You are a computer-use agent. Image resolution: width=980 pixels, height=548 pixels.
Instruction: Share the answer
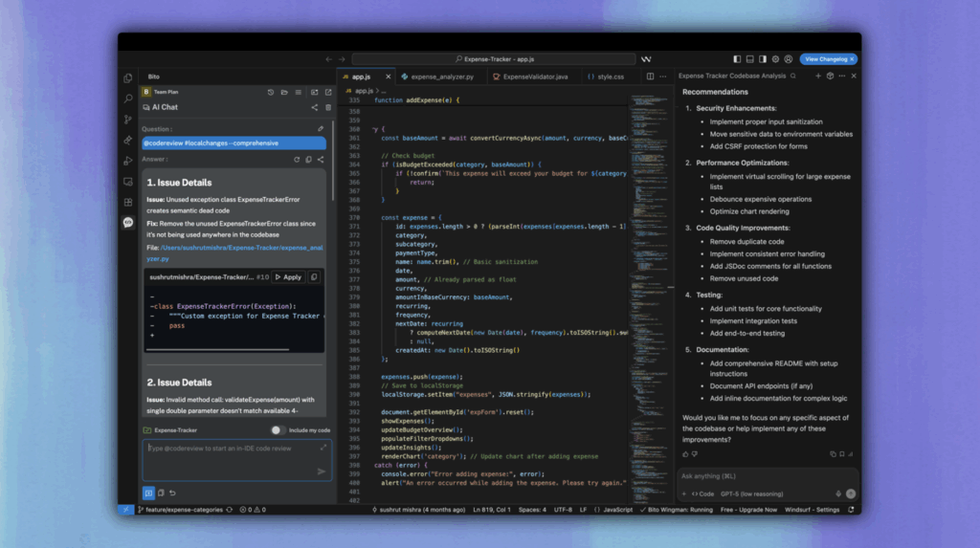click(x=321, y=160)
